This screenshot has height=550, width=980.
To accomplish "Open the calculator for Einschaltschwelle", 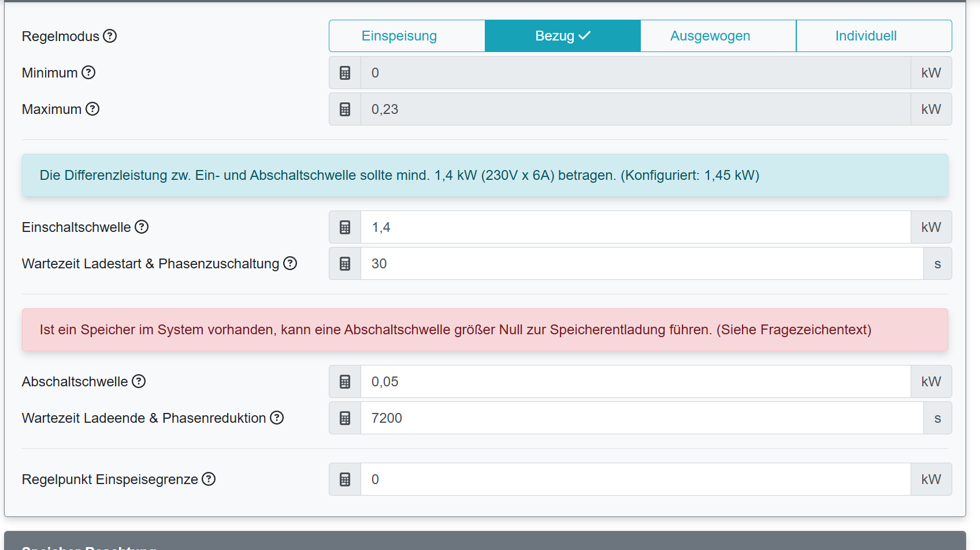I will coord(344,227).
